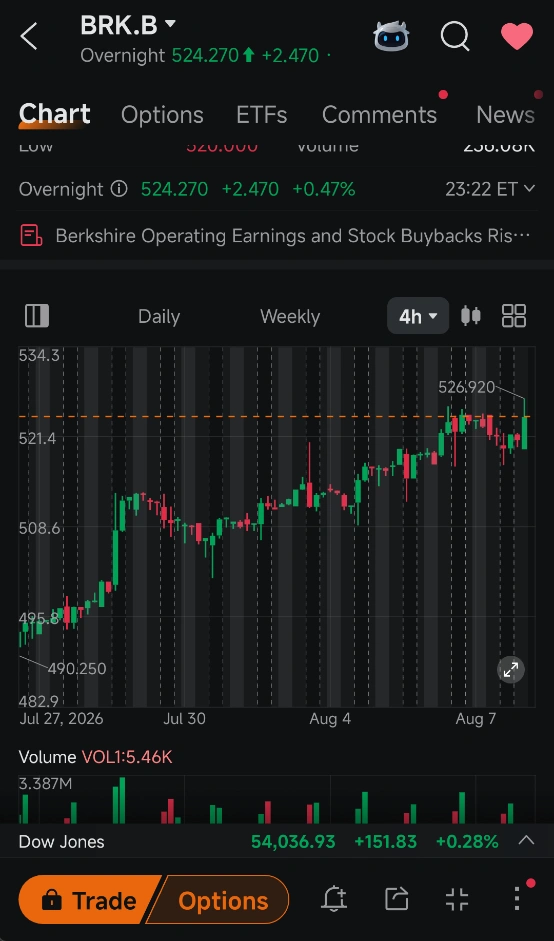554x941 pixels.
Task: Click the news document icon
Action: [31, 235]
